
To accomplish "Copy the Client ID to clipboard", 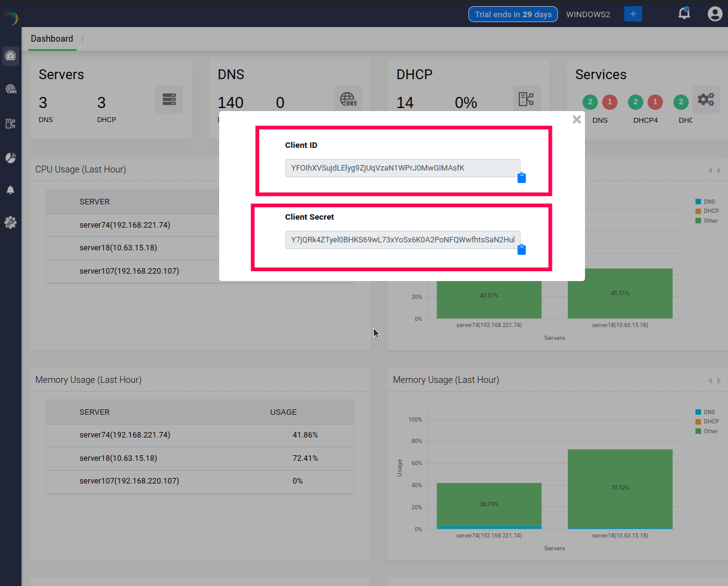I will pos(521,178).
